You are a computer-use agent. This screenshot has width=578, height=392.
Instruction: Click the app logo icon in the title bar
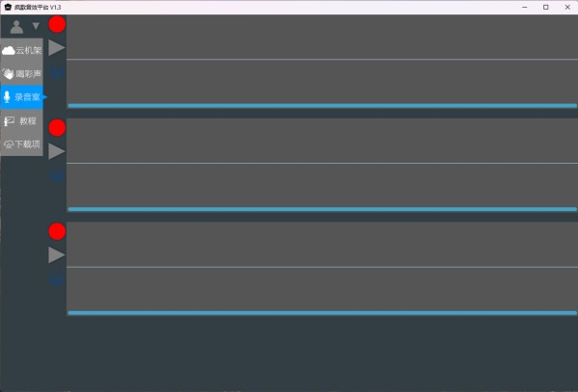click(x=8, y=7)
